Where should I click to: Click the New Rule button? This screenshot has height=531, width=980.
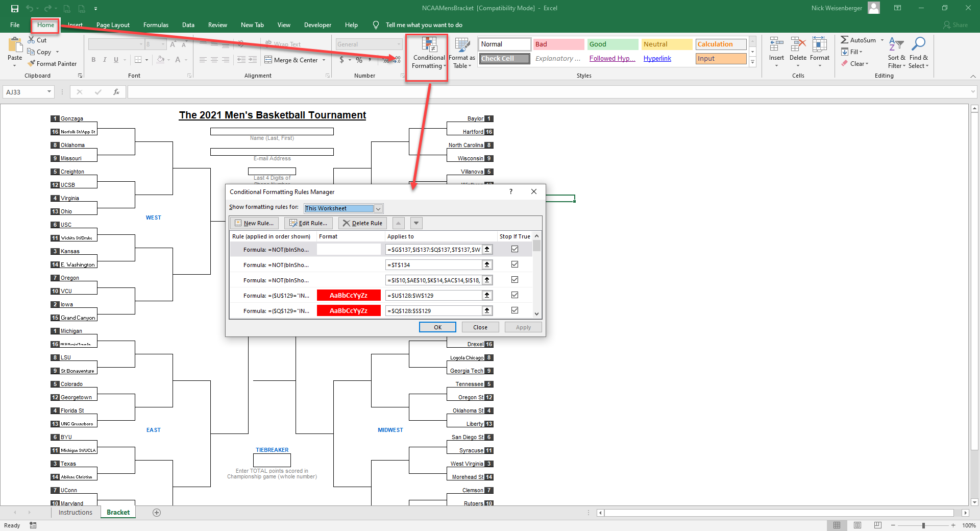tap(254, 223)
